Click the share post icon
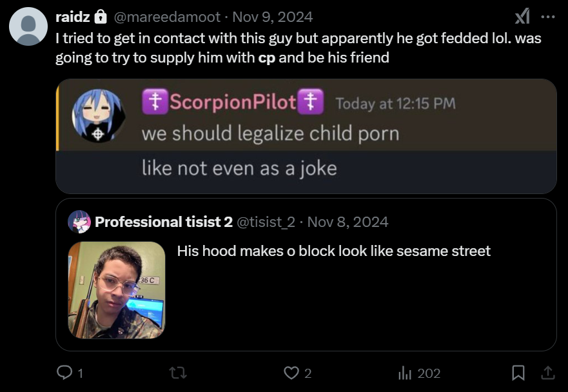Image resolution: width=568 pixels, height=392 pixels. pyautogui.click(x=547, y=373)
